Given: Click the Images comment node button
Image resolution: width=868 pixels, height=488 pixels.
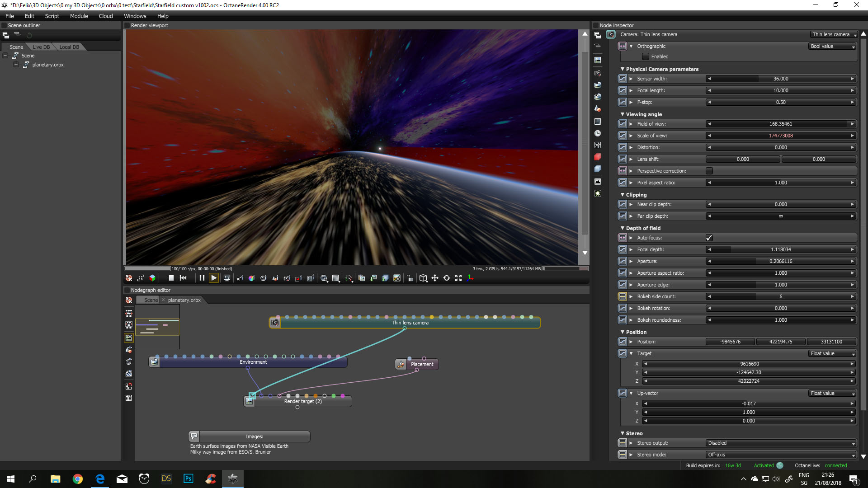Looking at the screenshot, I should [194, 436].
